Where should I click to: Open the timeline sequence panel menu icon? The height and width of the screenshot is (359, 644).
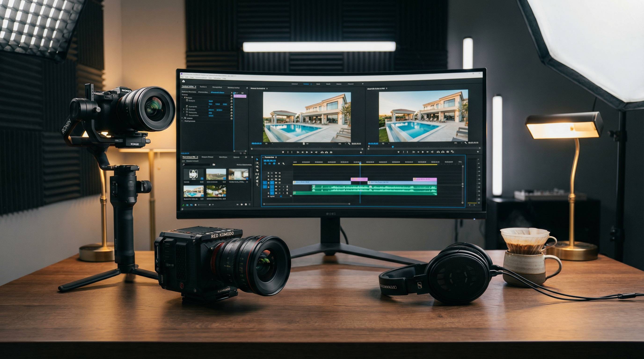click(276, 157)
